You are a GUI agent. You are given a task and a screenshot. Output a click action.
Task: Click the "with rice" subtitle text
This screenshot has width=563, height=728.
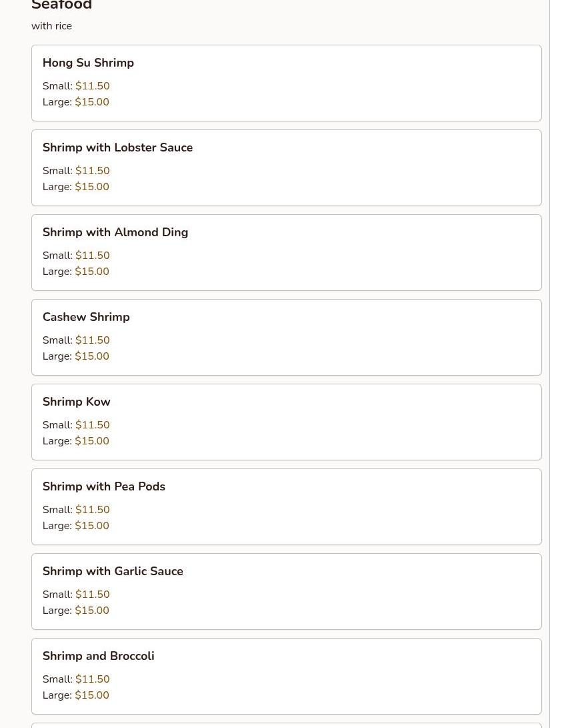(51, 26)
